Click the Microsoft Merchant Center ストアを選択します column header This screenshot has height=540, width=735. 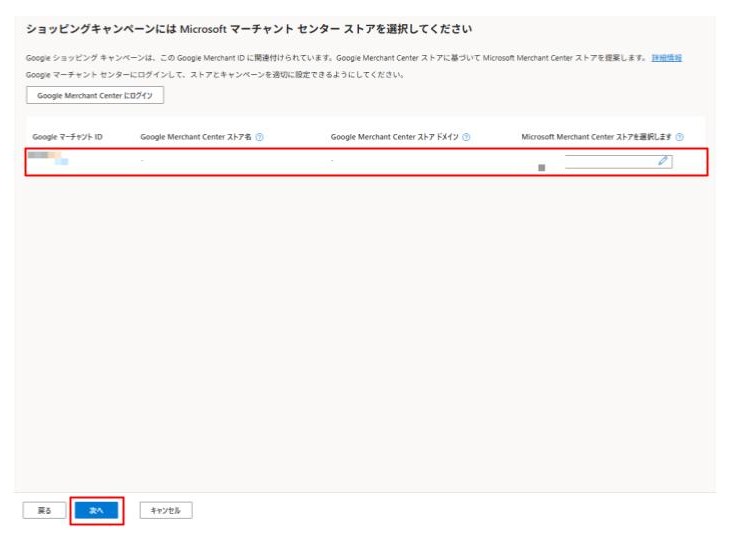coord(597,137)
